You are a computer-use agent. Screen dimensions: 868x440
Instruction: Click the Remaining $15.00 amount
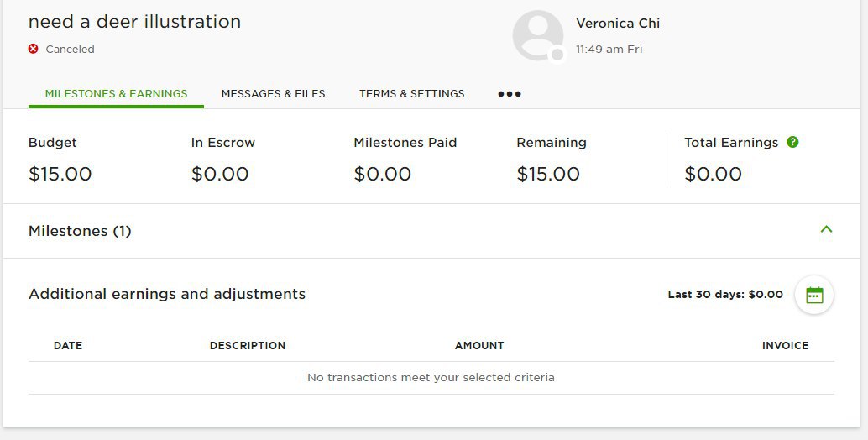click(x=548, y=174)
